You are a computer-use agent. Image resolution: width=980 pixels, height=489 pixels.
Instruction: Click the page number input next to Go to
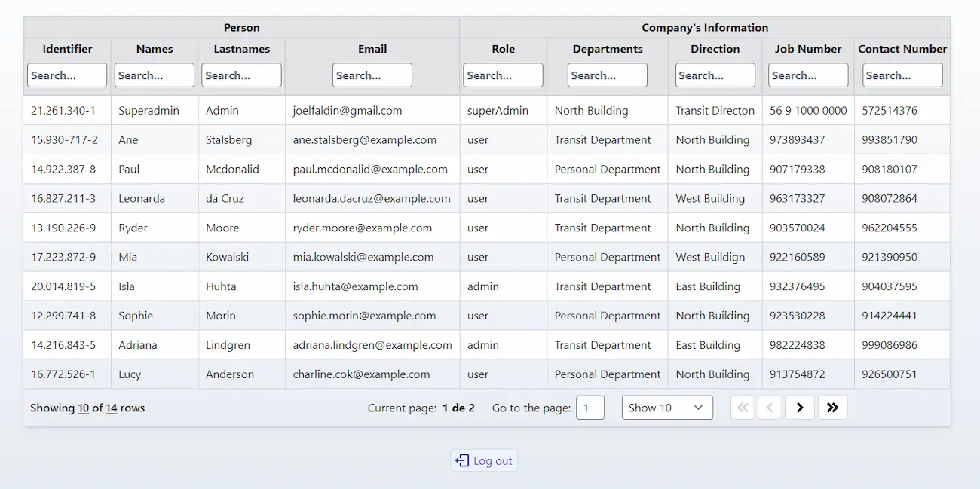click(x=590, y=407)
